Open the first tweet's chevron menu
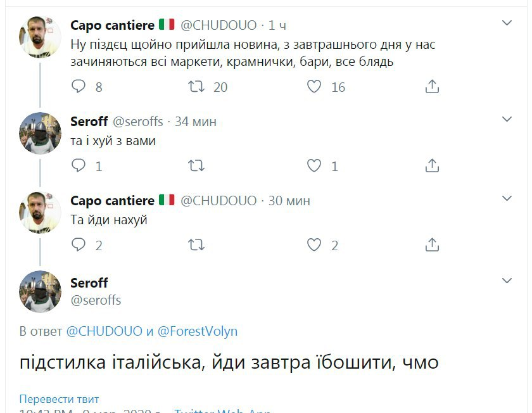The height and width of the screenshot is (413, 532). tap(507, 23)
